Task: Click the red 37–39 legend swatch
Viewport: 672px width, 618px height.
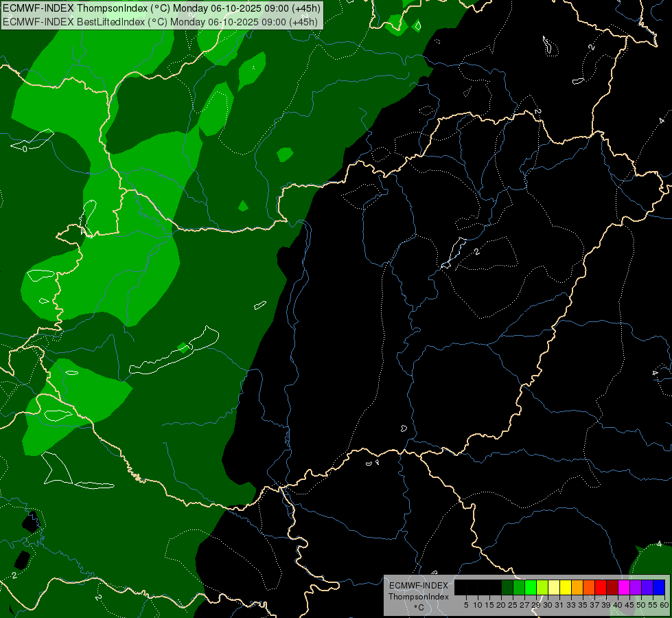Action: click(x=601, y=587)
